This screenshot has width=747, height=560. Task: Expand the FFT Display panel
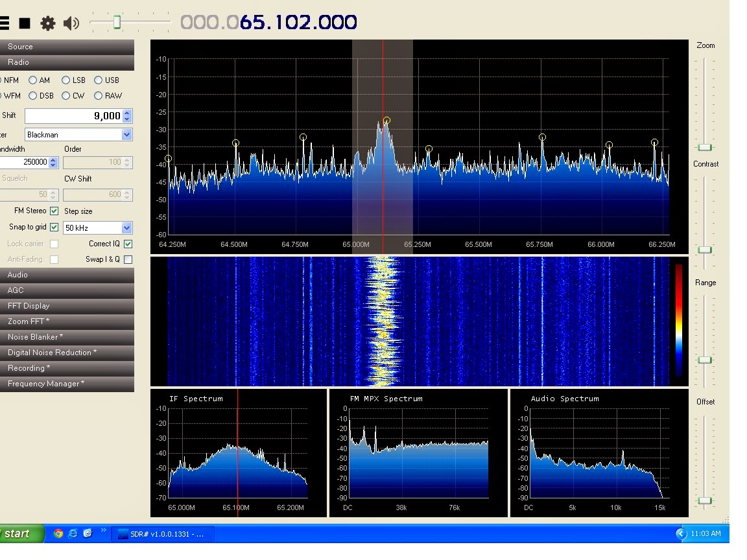67,306
